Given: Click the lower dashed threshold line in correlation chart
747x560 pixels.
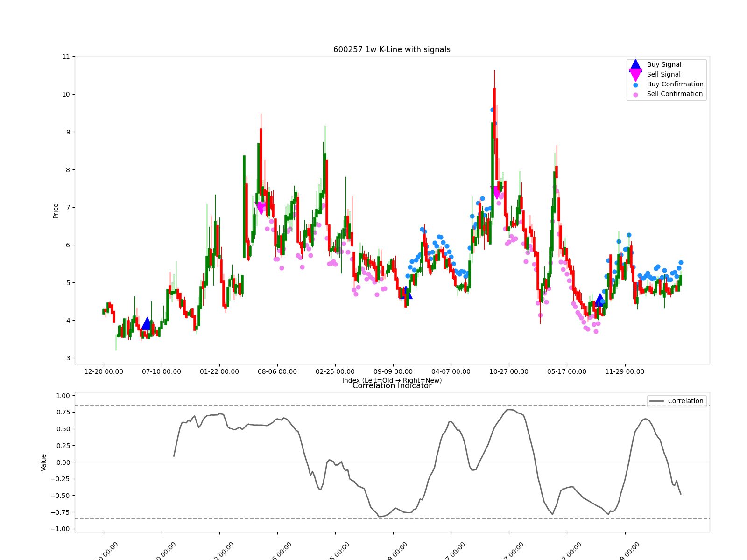Looking at the screenshot, I should (392, 518).
